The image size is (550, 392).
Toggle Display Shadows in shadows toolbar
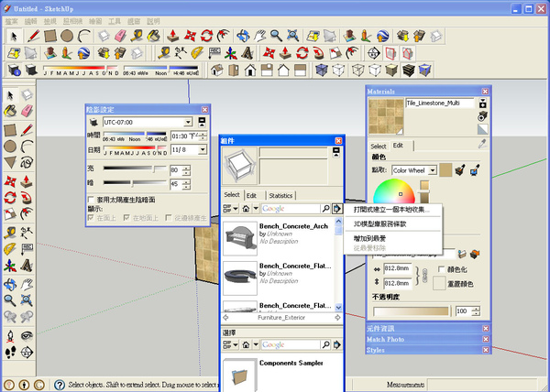[31, 70]
